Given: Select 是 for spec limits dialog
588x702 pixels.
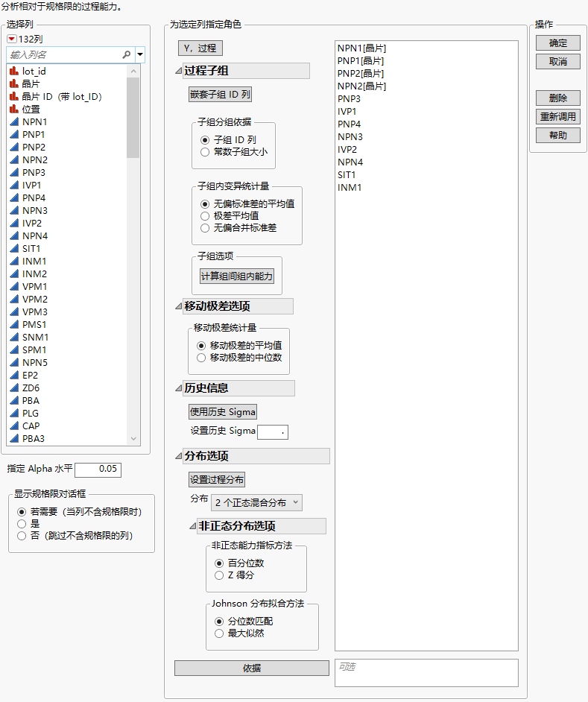Looking at the screenshot, I should (x=22, y=524).
